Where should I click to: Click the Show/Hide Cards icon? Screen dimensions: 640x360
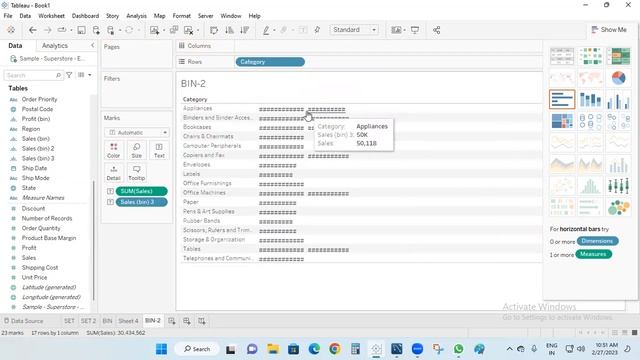click(x=396, y=30)
